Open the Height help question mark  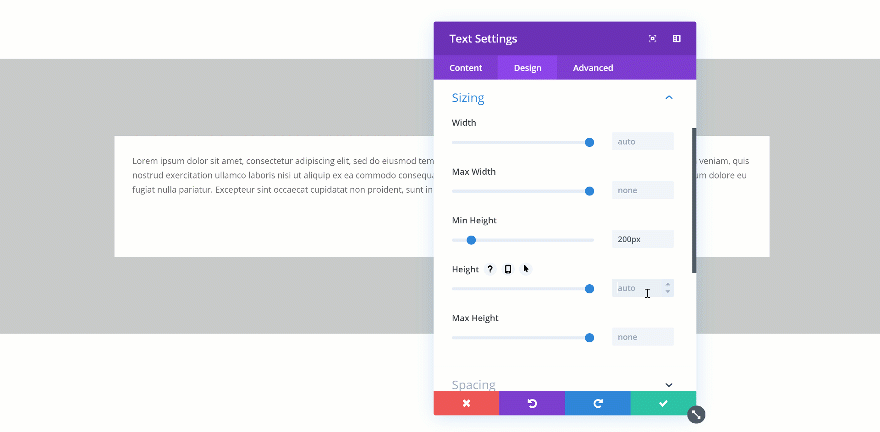[490, 269]
